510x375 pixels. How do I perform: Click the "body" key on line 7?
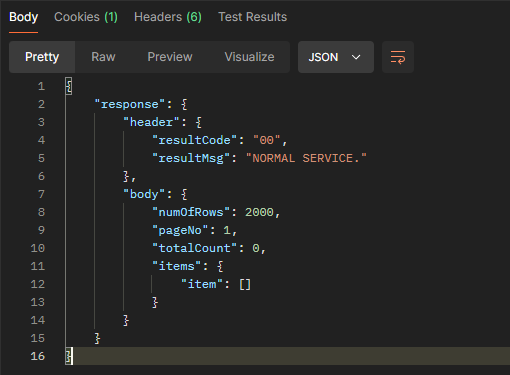click(x=144, y=194)
